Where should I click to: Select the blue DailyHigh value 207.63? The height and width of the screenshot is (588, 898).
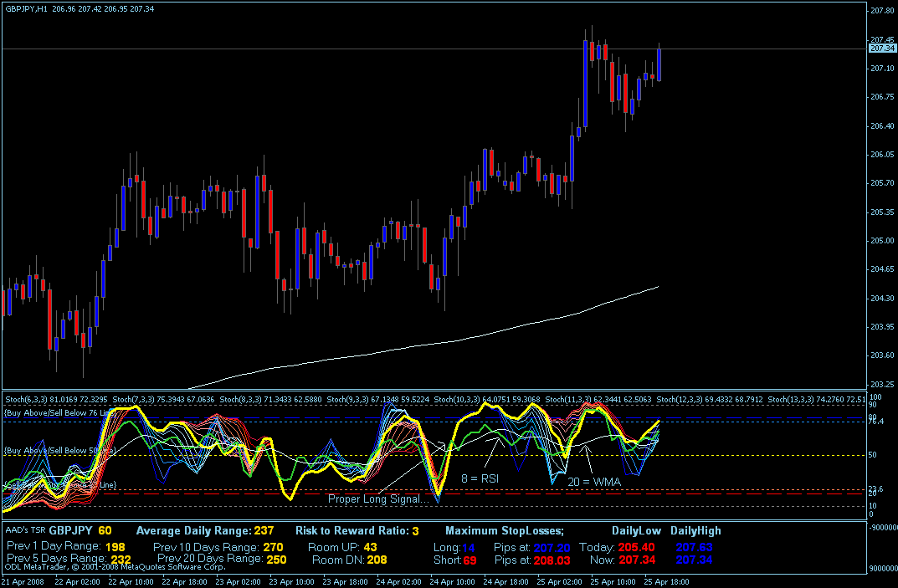(x=694, y=547)
